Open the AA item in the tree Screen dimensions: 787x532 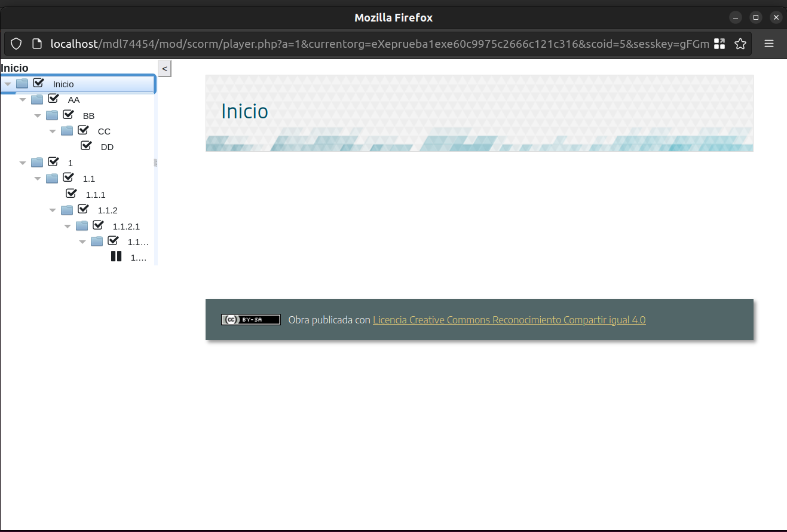(x=74, y=100)
